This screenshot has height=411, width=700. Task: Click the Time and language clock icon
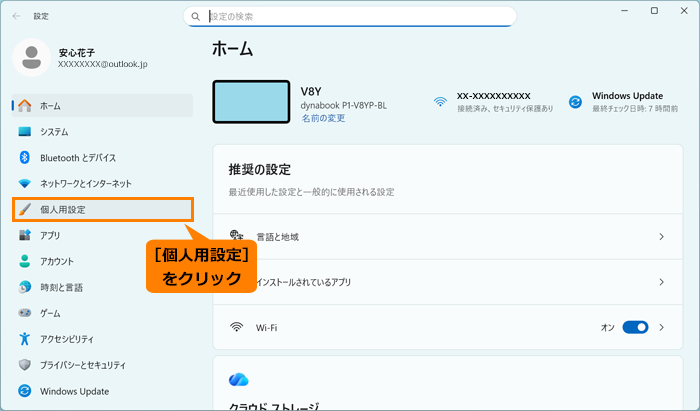25,287
